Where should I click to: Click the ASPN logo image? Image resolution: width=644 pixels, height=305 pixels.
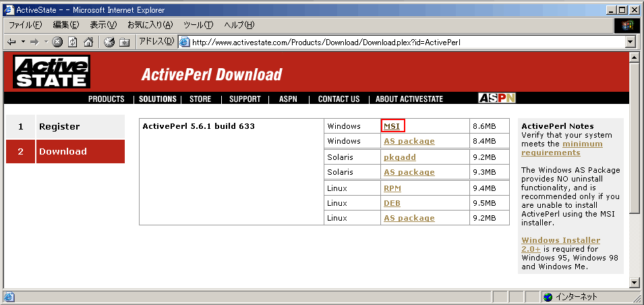[497, 98]
